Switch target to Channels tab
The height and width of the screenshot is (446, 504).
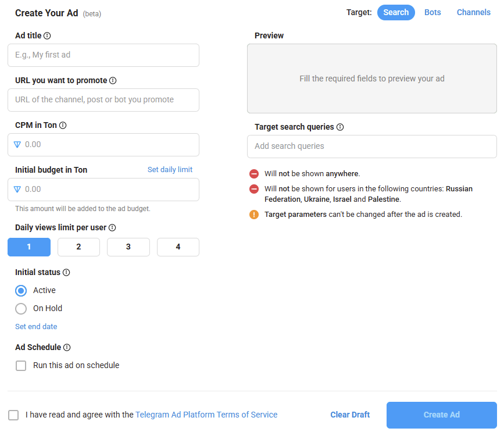[473, 12]
